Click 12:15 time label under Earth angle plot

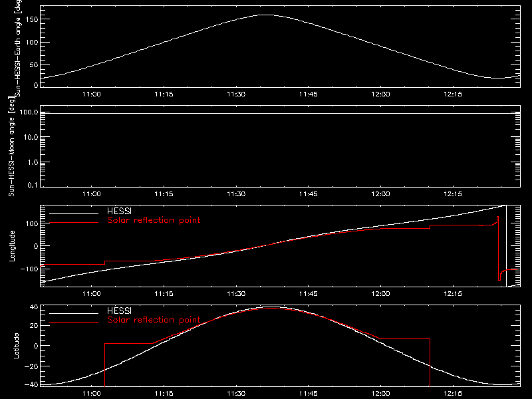(x=453, y=94)
